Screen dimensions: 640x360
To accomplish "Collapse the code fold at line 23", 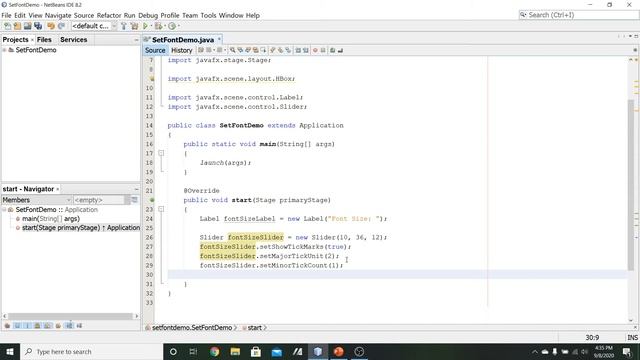I will coord(161,209).
